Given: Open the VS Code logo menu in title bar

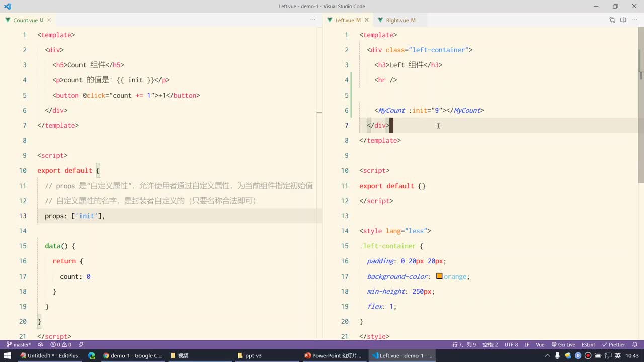Looking at the screenshot, I should click(x=7, y=6).
